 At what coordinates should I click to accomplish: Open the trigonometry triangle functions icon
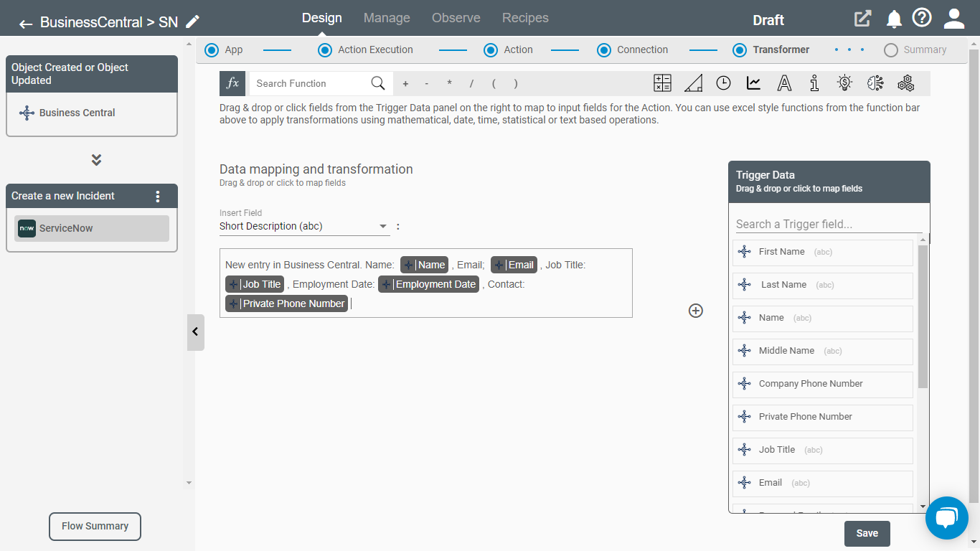pyautogui.click(x=693, y=83)
